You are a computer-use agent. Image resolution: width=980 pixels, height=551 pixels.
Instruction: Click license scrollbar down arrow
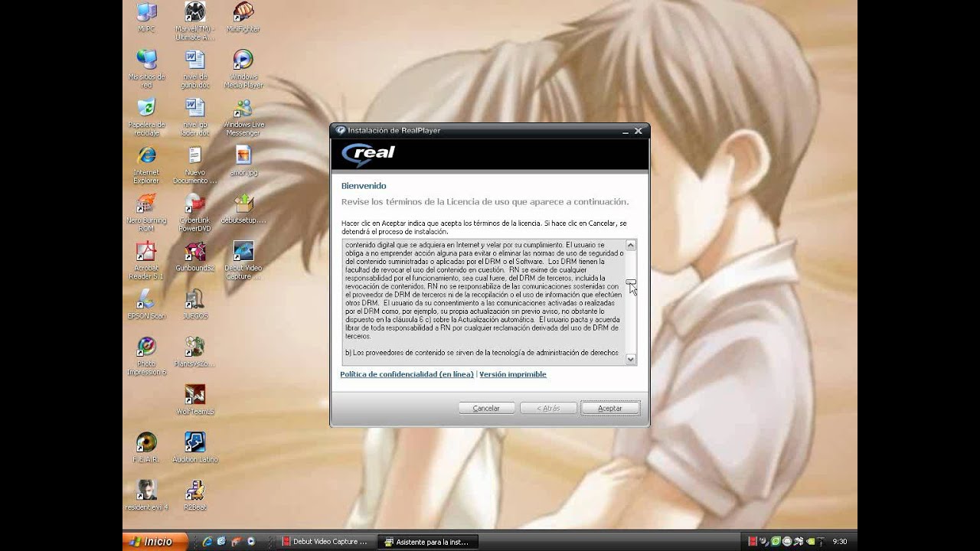pos(631,359)
